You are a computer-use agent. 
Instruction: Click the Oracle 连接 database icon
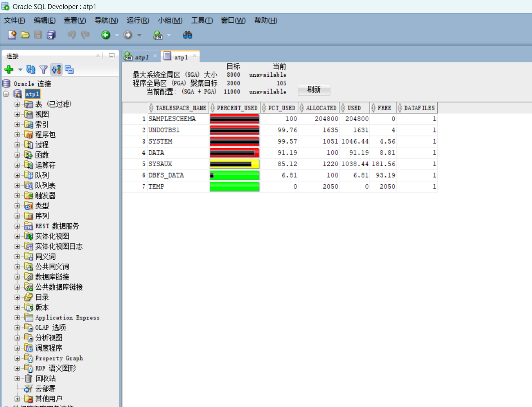click(6, 84)
